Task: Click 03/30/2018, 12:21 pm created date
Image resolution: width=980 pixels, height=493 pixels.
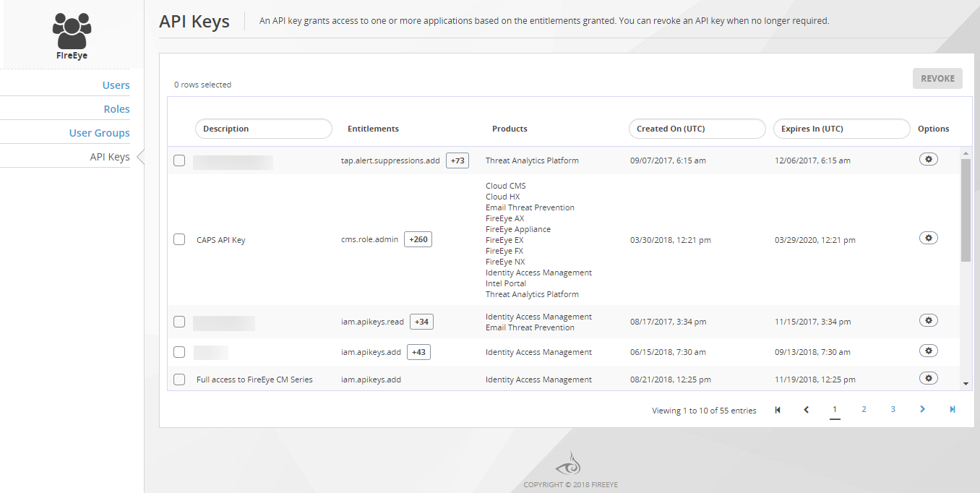Action: pos(671,240)
